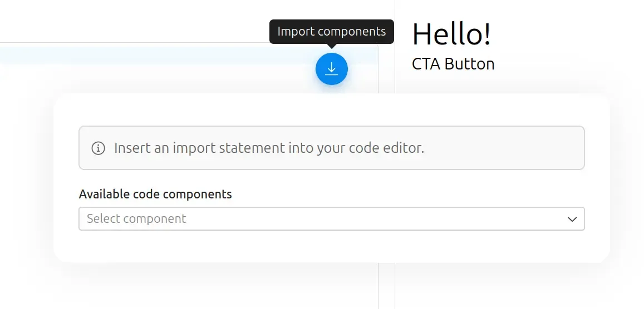Expand the dropdown chevron arrow
Screen dimensions: 644x309
[572, 219]
